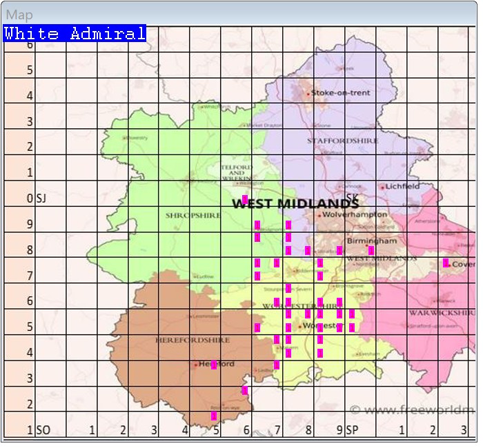
Task: Click the bold WEST MIDLANDS heading
Action: coord(295,203)
